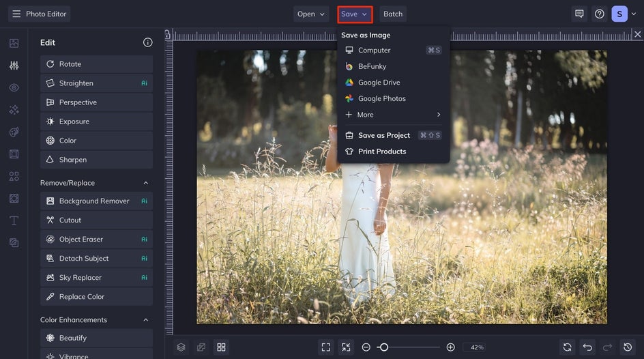
Task: Open the feedback chat icon
Action: (x=579, y=14)
